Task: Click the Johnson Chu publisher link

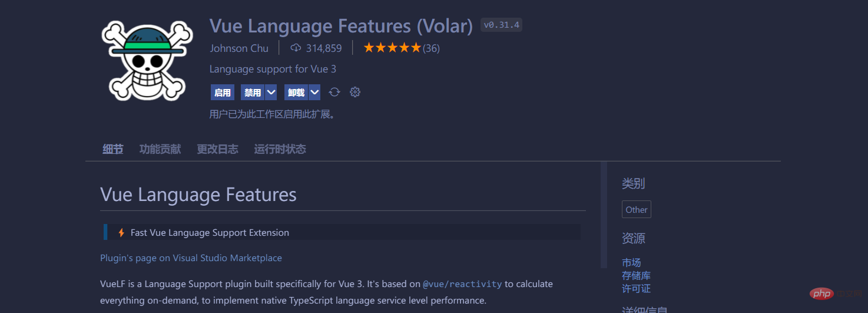Action: (239, 48)
